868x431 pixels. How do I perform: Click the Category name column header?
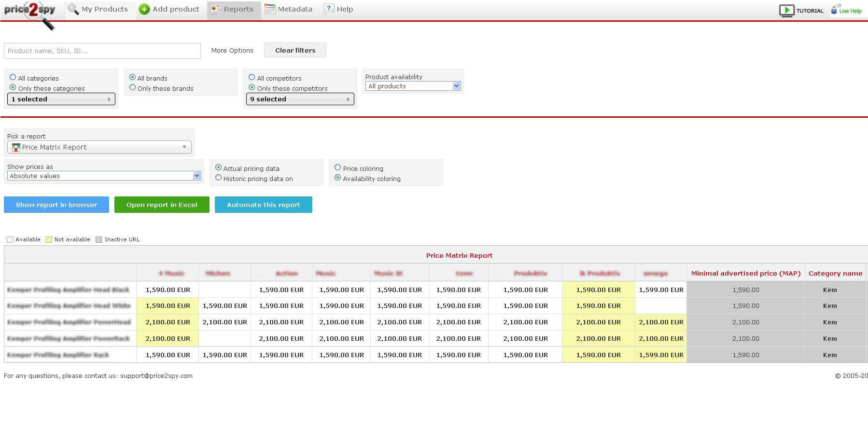835,273
